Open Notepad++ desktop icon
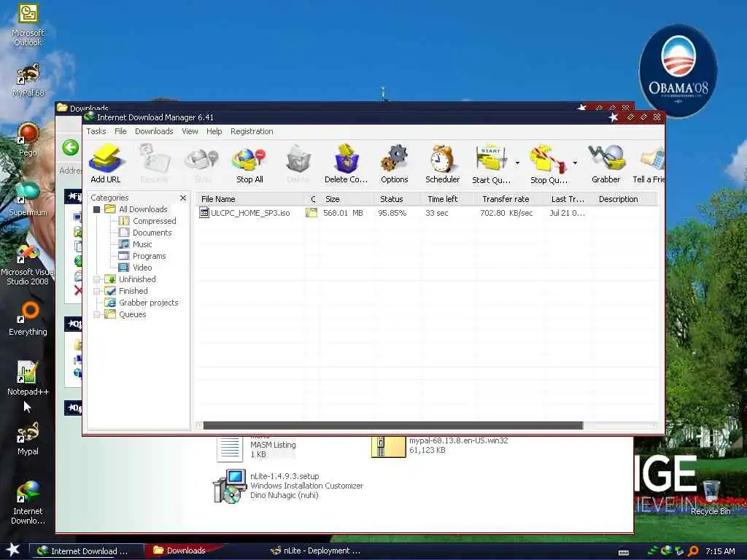 [x=28, y=378]
